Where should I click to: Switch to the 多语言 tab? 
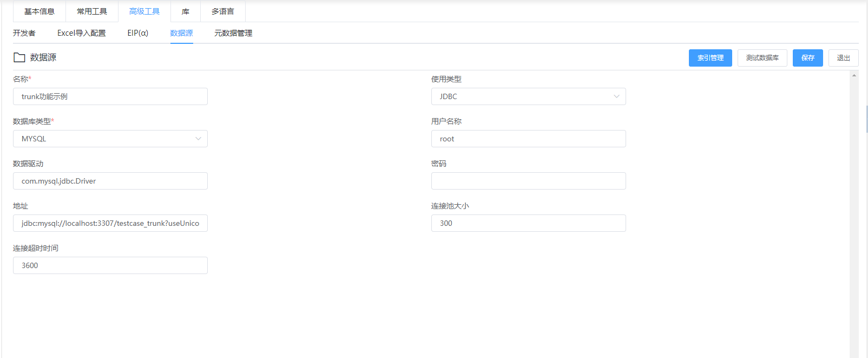[223, 11]
